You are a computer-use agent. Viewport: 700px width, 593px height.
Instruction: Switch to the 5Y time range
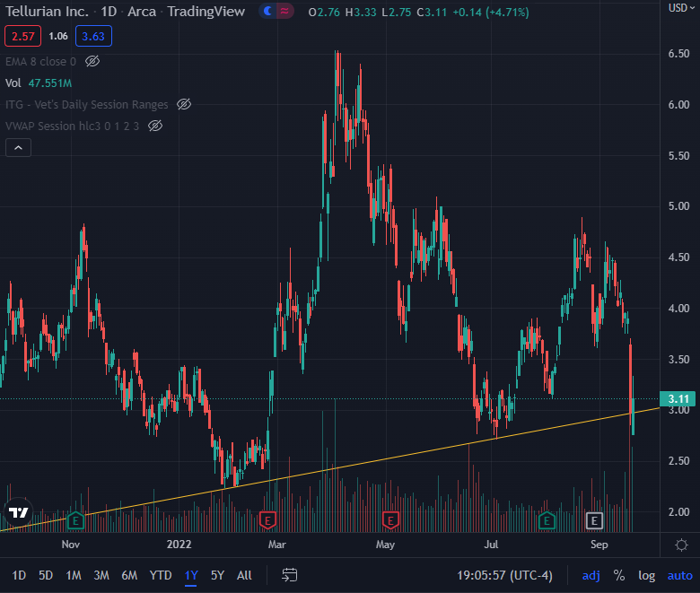point(217,575)
